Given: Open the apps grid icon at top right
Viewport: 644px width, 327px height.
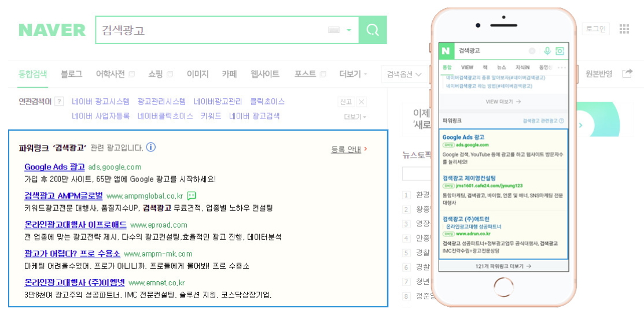Looking at the screenshot, I should point(624,29).
